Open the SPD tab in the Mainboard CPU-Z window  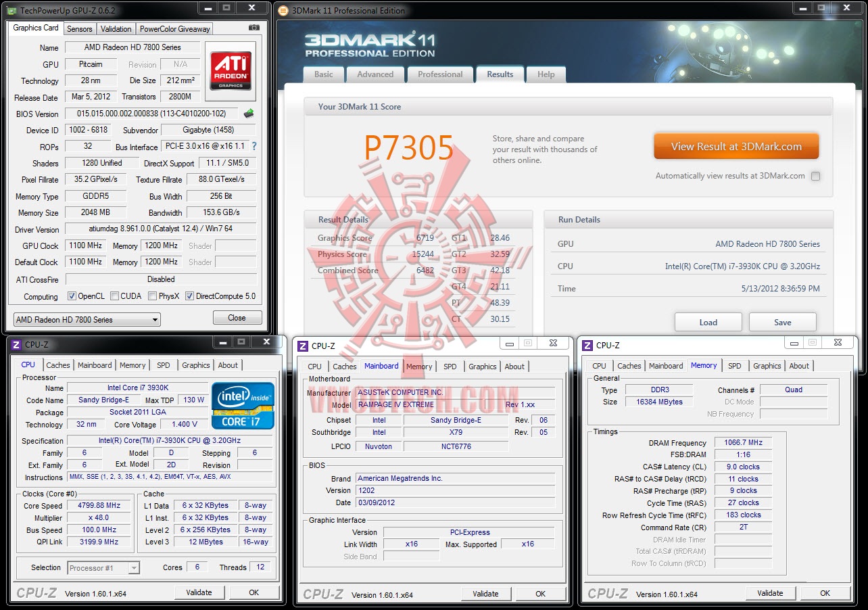click(x=450, y=367)
